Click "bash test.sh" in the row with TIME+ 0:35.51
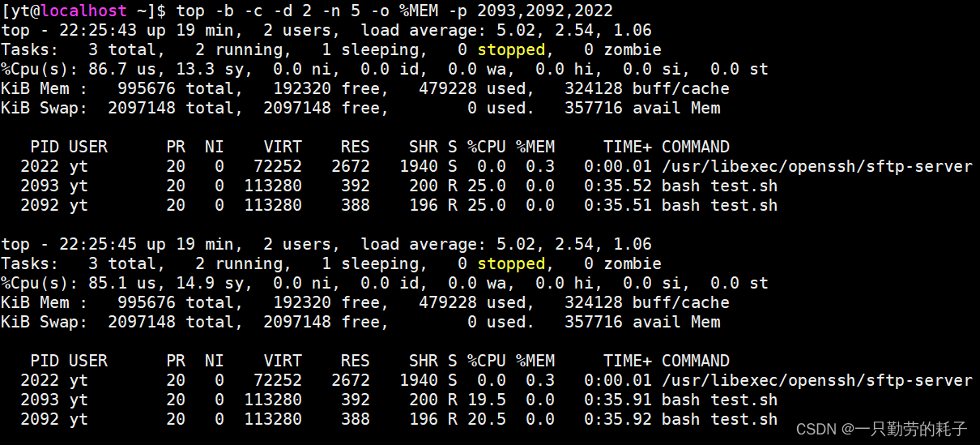 (x=720, y=205)
